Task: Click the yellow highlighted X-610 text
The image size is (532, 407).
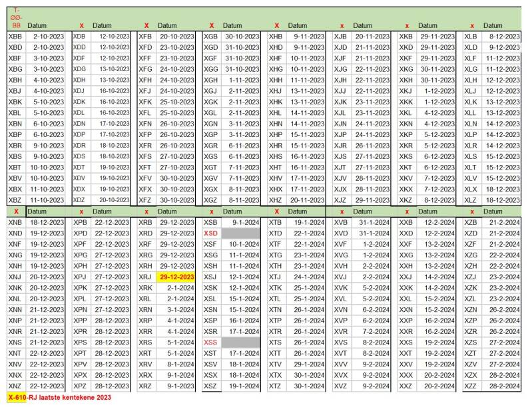Action: (17, 398)
